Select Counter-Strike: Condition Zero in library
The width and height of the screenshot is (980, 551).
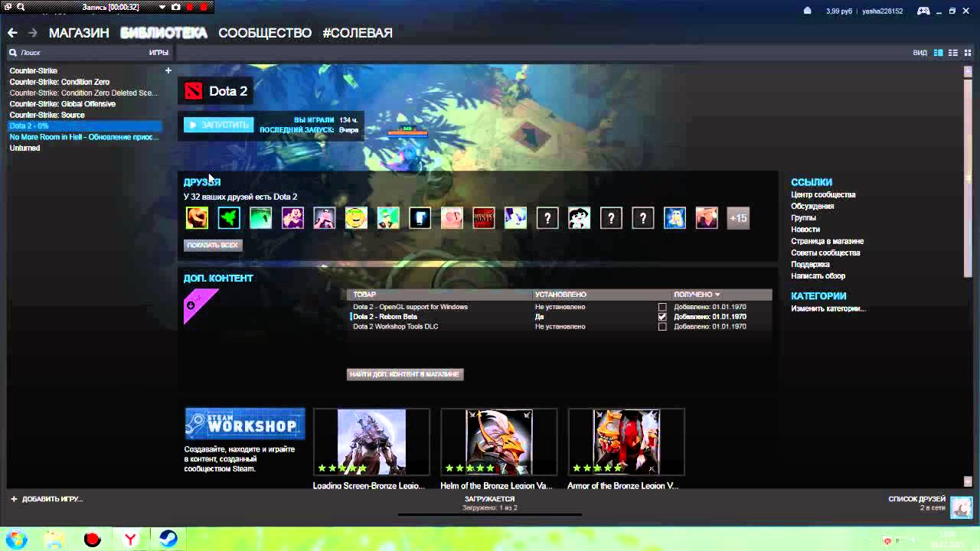tap(59, 82)
